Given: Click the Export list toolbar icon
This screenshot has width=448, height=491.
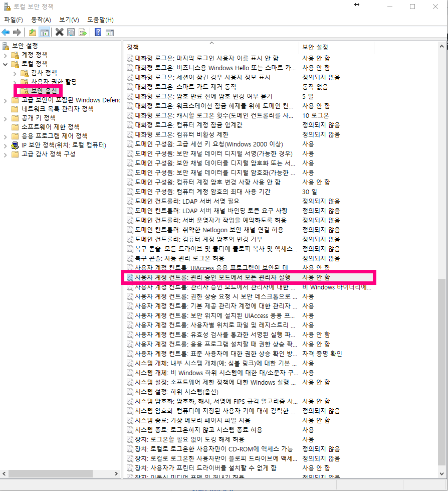Looking at the screenshot, I should (x=83, y=32).
